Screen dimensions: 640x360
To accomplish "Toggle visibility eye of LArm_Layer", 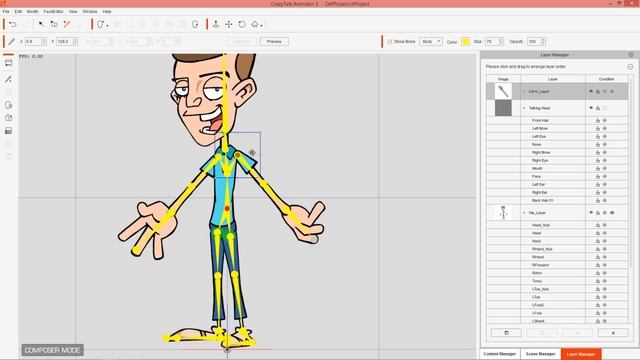I will [x=591, y=91].
